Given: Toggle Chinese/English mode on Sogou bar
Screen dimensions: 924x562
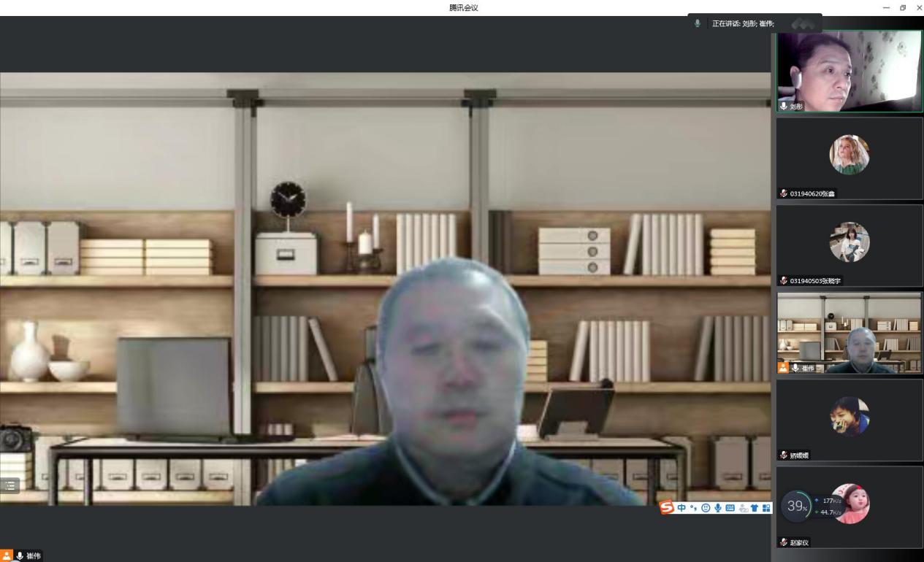Looking at the screenshot, I should 681,507.
